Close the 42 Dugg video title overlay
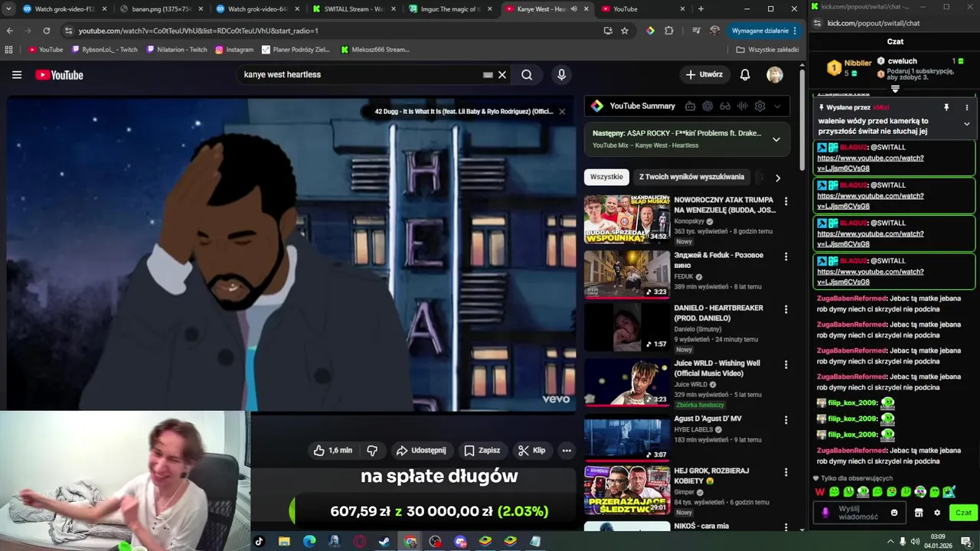This screenshot has height=551, width=980. tap(562, 112)
